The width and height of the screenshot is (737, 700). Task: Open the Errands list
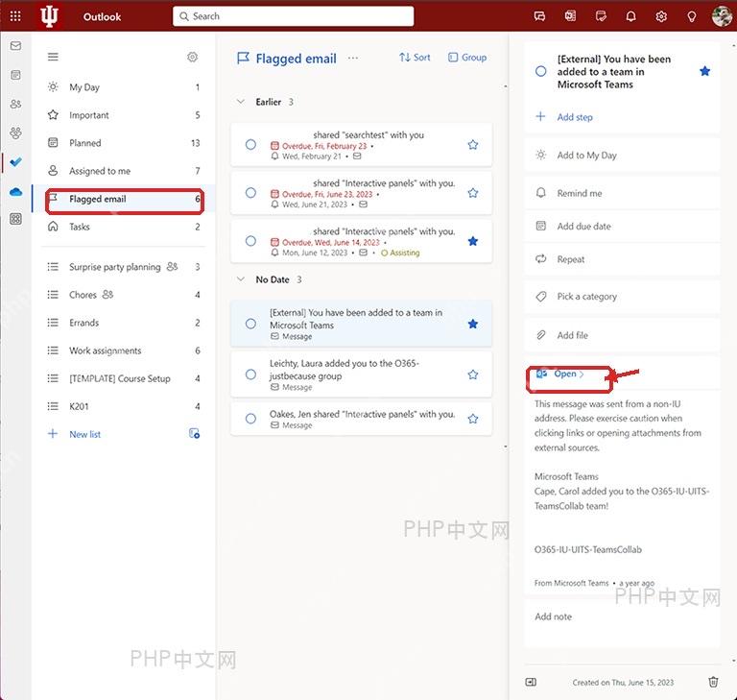tap(123, 323)
